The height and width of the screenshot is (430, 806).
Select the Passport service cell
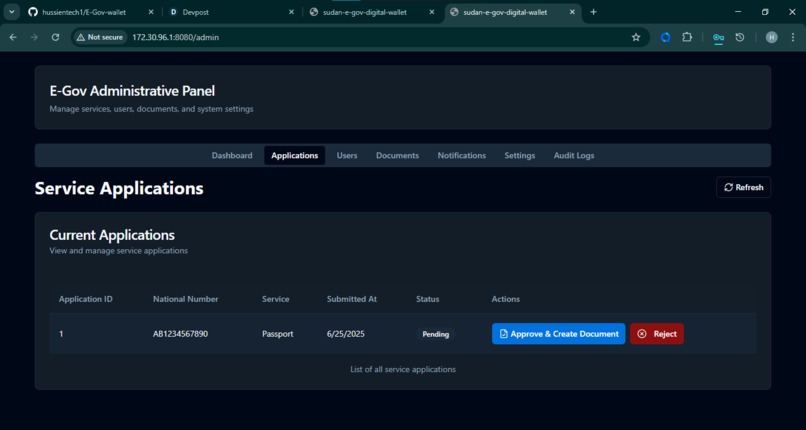point(278,334)
